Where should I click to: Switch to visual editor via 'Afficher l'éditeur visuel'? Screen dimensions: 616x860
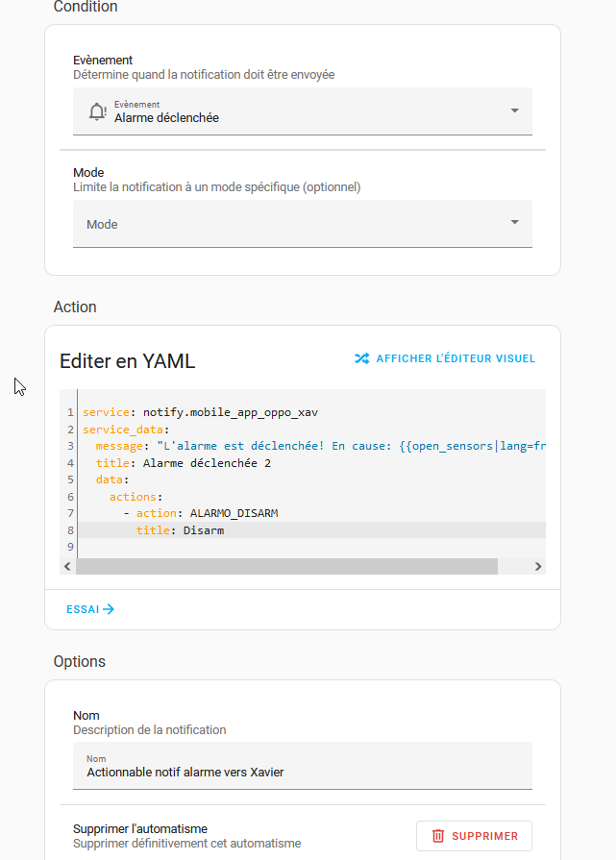[455, 358]
